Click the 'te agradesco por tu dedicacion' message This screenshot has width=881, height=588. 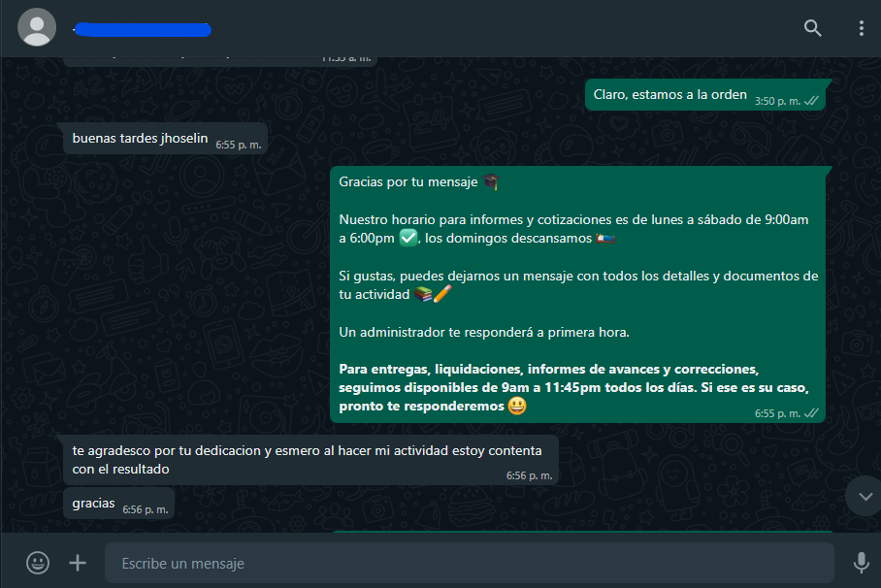coord(310,460)
